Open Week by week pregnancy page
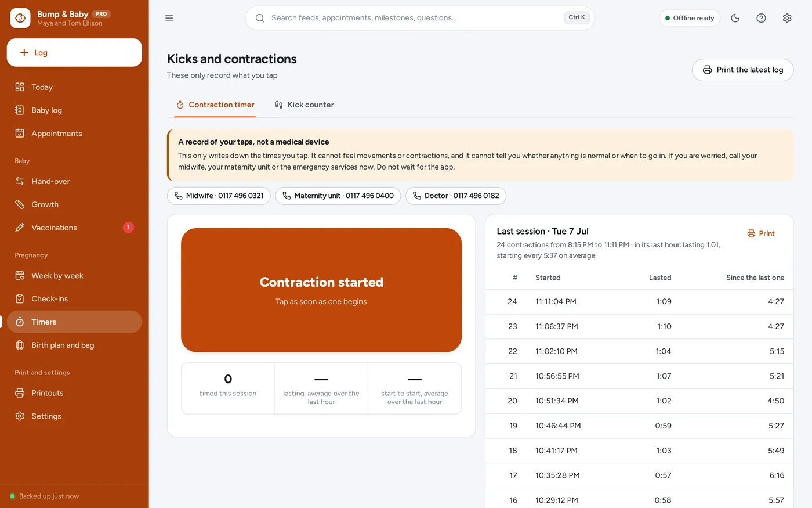The height and width of the screenshot is (508, 812). point(74,276)
